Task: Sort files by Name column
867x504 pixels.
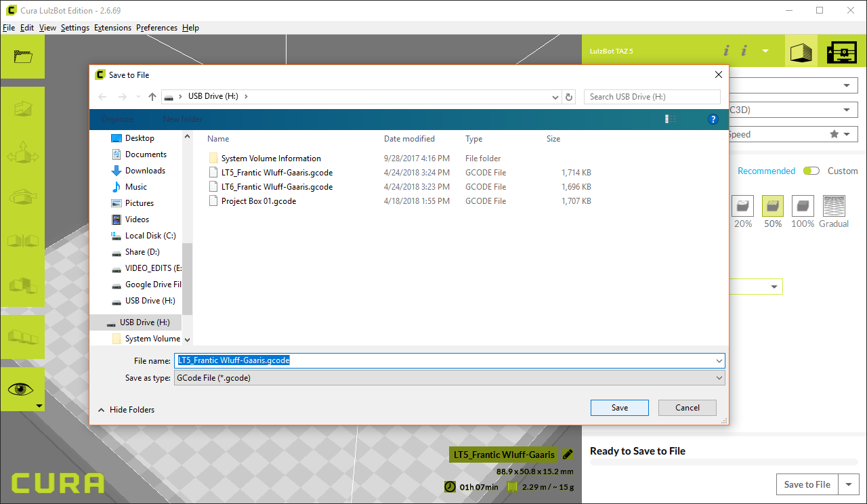Action: pyautogui.click(x=218, y=139)
